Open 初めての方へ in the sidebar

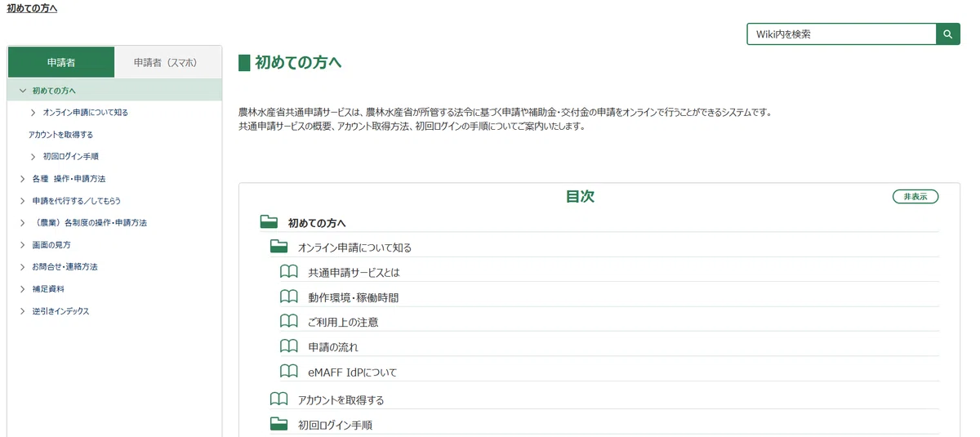[x=54, y=90]
